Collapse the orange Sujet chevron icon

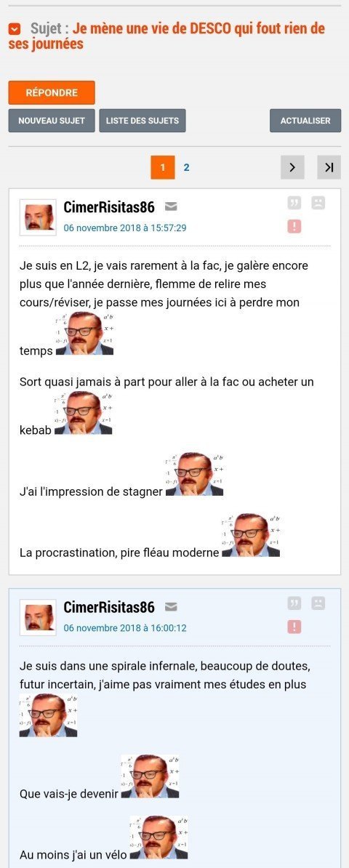[15, 29]
